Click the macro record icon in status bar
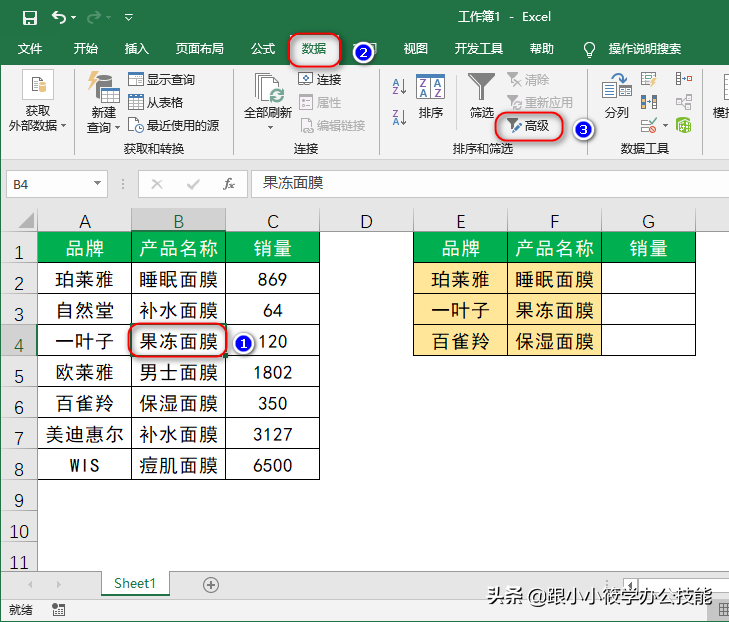This screenshot has height=622, width=729. [x=59, y=609]
